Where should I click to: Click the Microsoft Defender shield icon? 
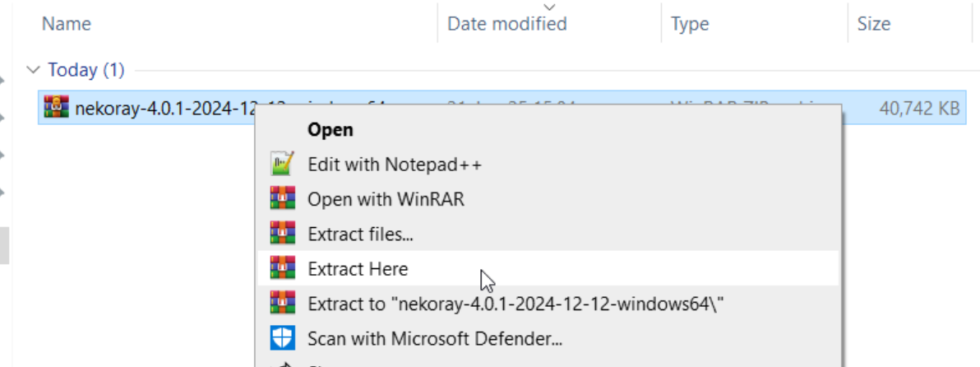[282, 338]
